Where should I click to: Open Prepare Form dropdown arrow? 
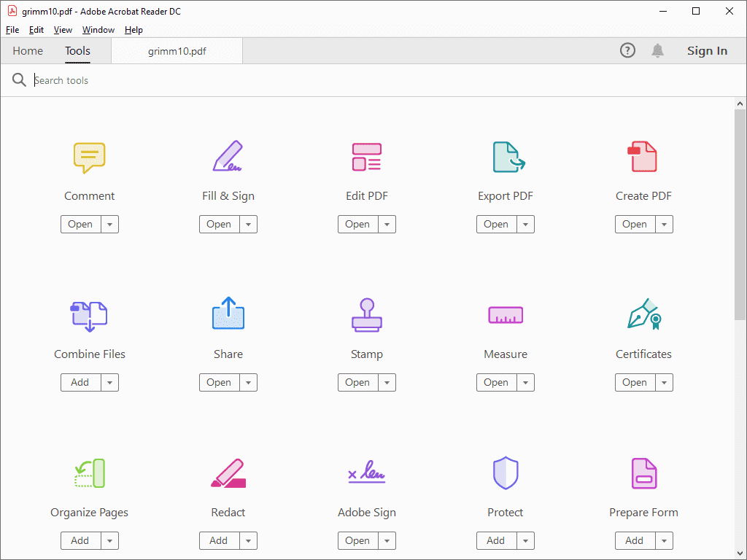click(665, 540)
